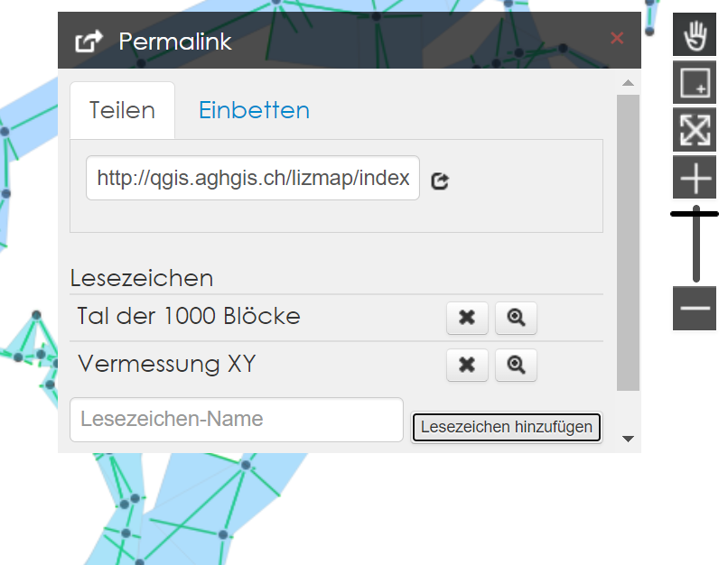Activate zoom by rectangle tool
Viewport: 728px width, 565px height.
tap(695, 84)
